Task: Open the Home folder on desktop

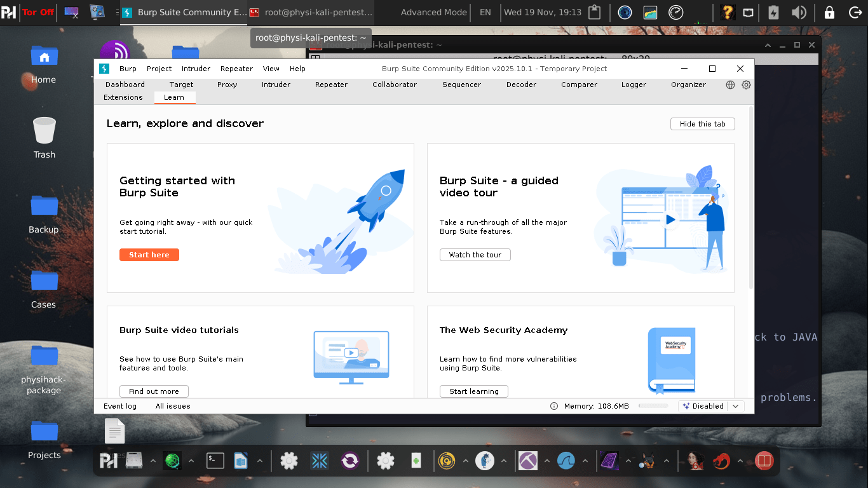Action: coord(44,64)
